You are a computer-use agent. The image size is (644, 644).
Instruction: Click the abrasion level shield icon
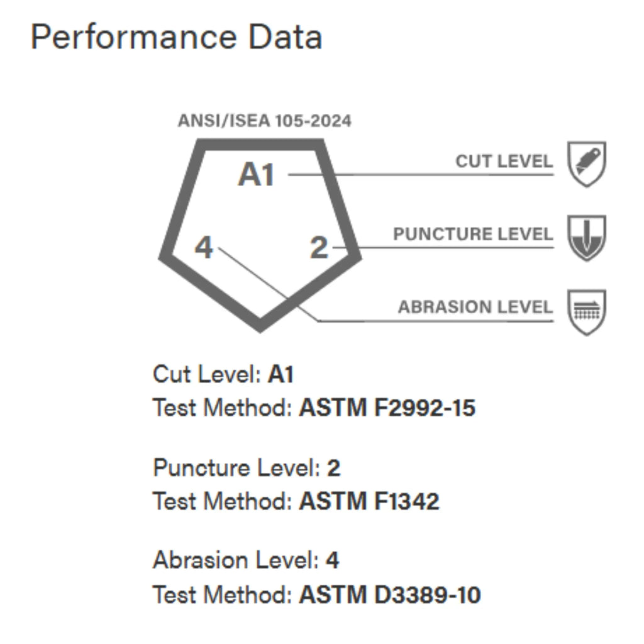(x=586, y=311)
